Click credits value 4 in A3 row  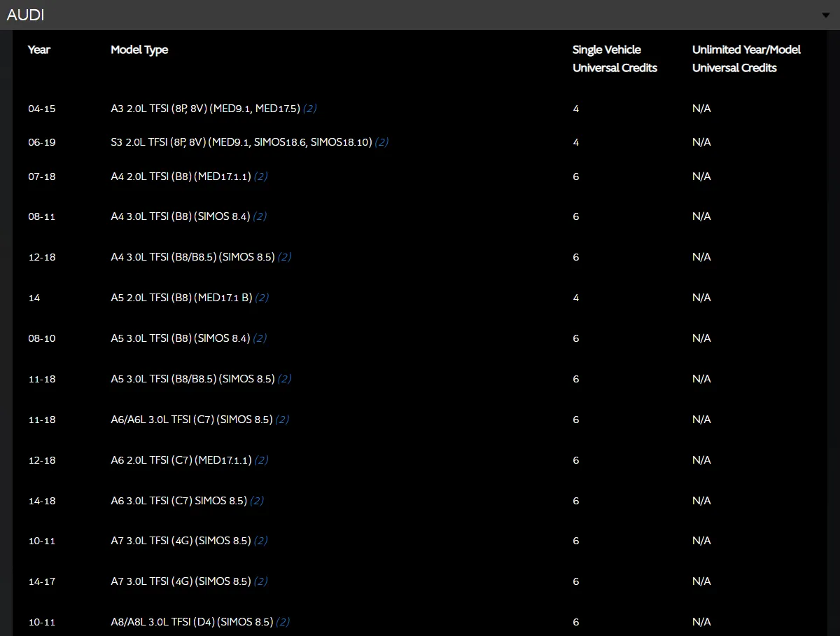[x=576, y=109]
